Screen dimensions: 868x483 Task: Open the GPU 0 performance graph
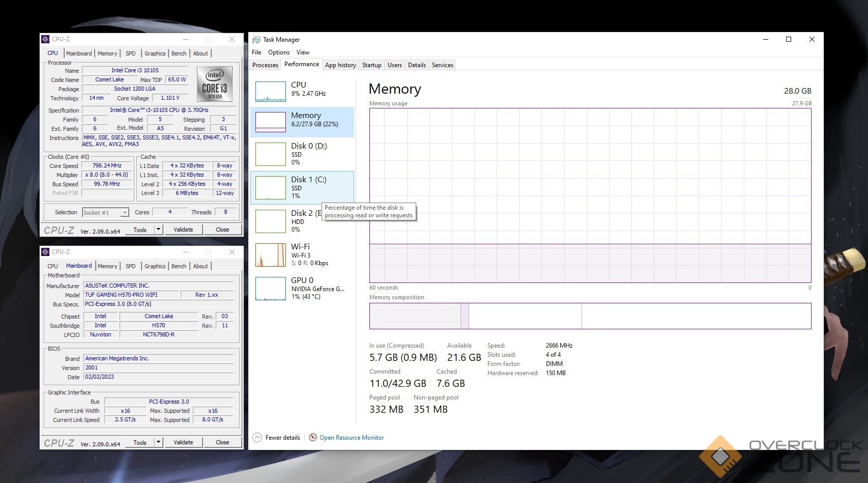[x=270, y=289]
